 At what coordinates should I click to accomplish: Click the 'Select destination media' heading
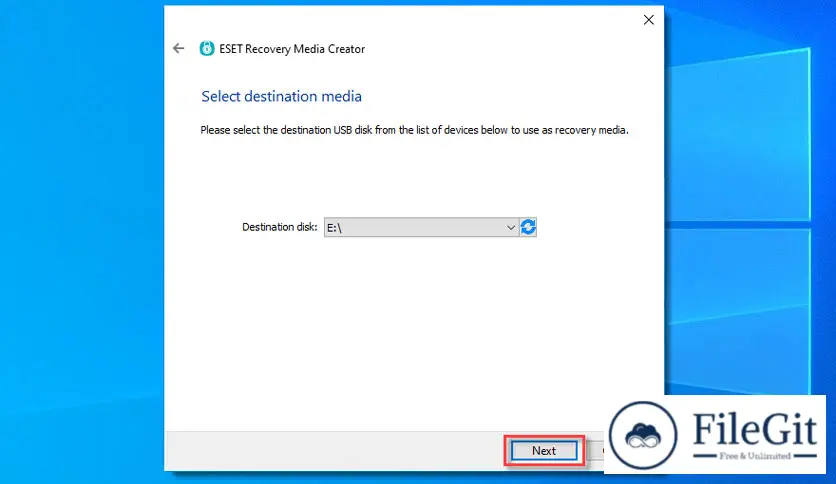282,96
